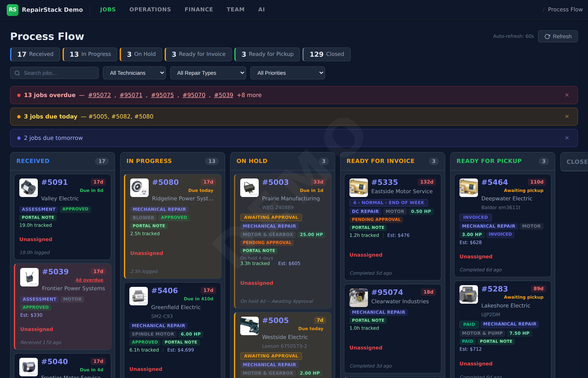
Task: Open job #5003 from its card title
Action: (x=275, y=182)
